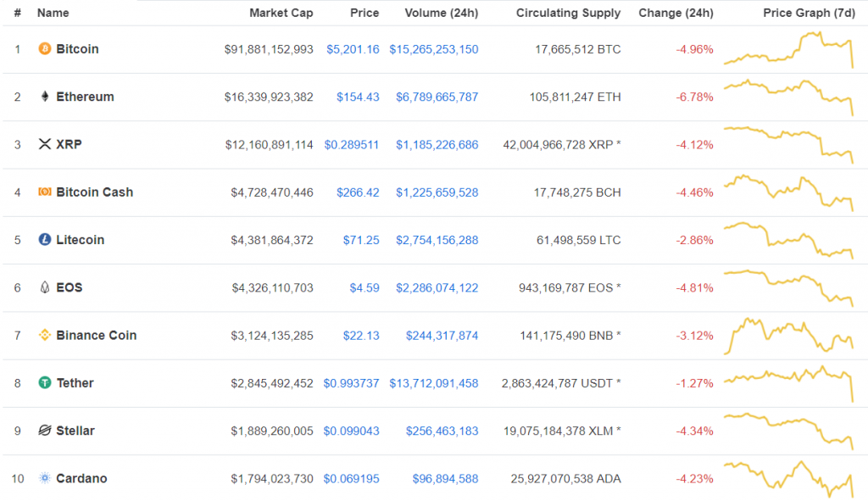The image size is (868, 501).
Task: Open Binance Coin 7-day price graph
Action: pyautogui.click(x=789, y=335)
